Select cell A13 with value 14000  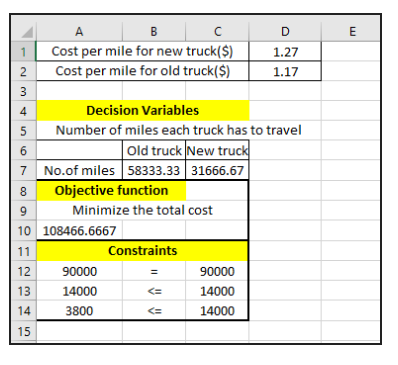(x=79, y=291)
